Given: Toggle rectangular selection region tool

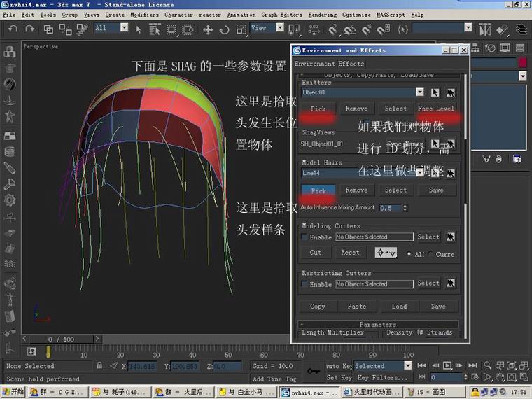Looking at the screenshot, I should tap(171, 30).
